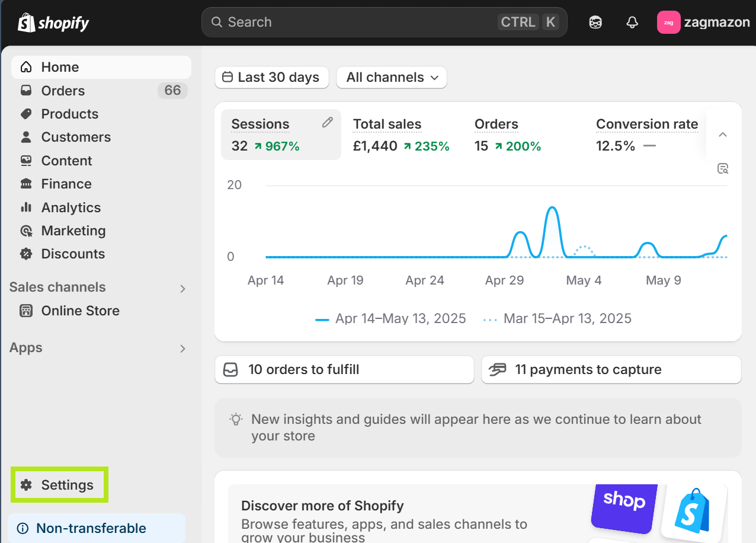The image size is (756, 543).
Task: Open the Last 30 days date picker
Action: pos(272,78)
